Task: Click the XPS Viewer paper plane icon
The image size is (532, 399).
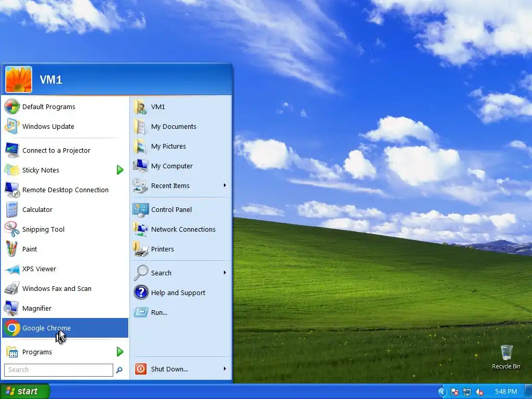Action: coord(12,269)
